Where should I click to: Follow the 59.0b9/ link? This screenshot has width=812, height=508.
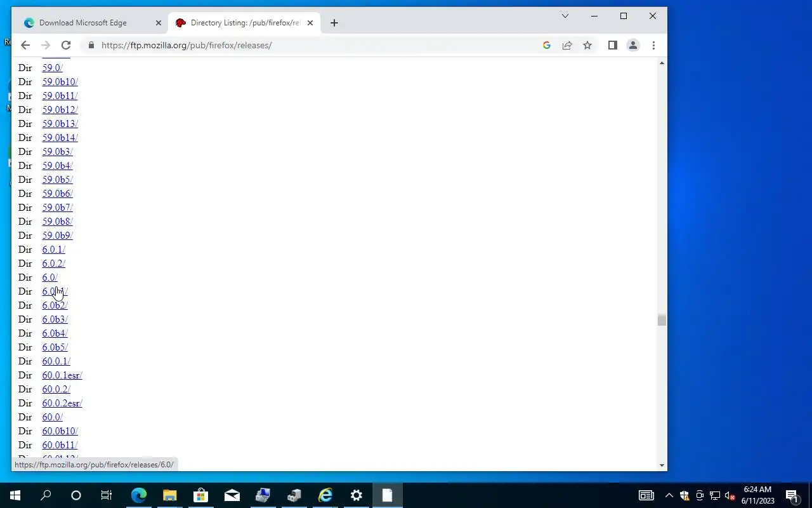point(58,236)
